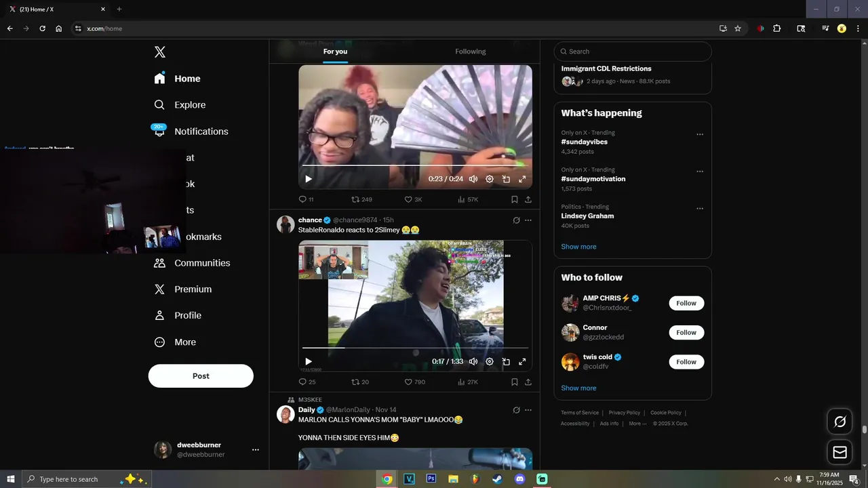The image size is (868, 488).
Task: Fullscreen the fan video
Action: click(522, 179)
